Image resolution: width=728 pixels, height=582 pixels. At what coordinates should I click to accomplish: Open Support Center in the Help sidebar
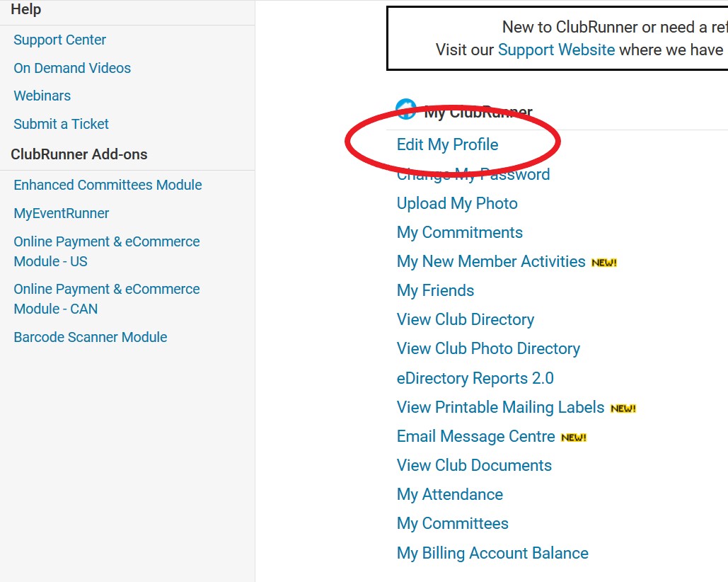coord(59,40)
